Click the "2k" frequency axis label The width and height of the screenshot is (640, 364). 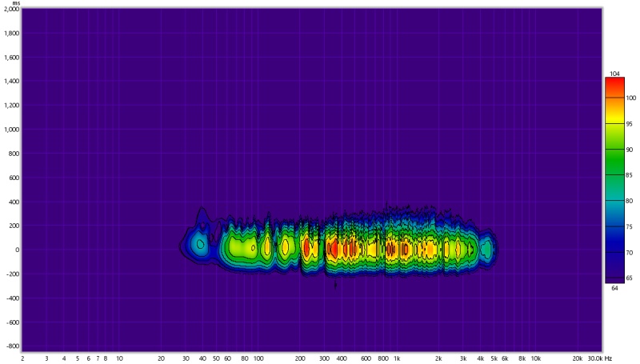[438, 358]
